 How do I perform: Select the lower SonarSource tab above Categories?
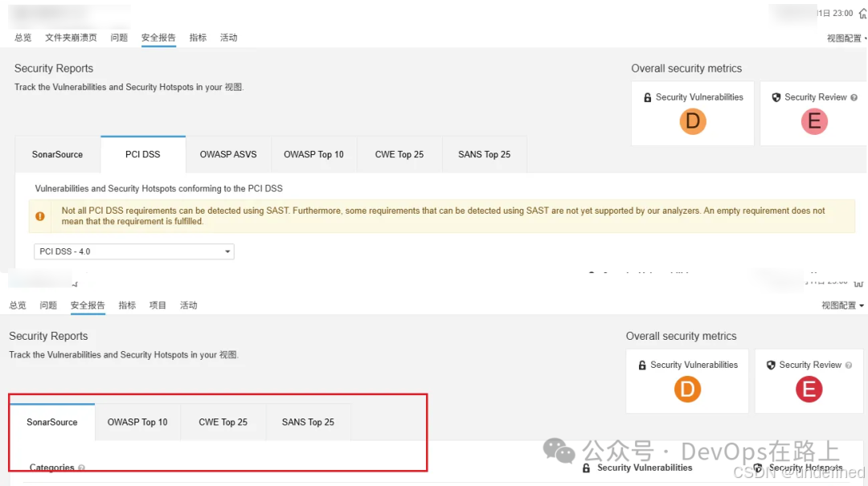[52, 423]
